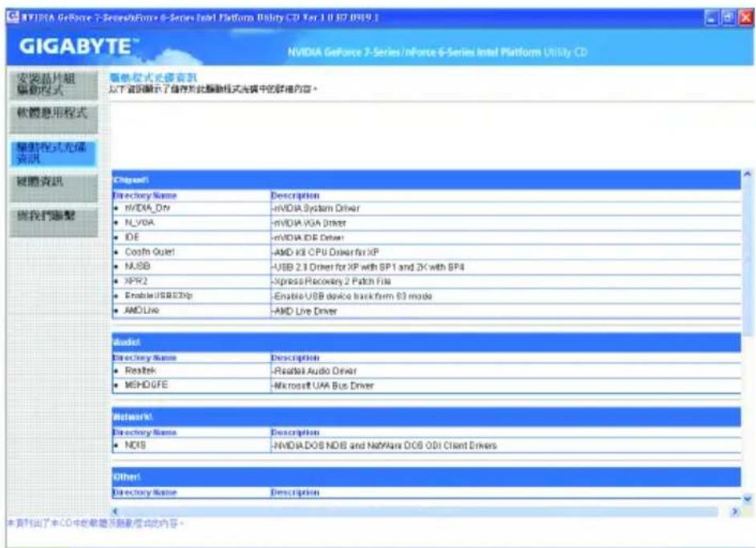This screenshot has height=548, width=756.
Task: Click the Other section header
Action: tap(427, 477)
